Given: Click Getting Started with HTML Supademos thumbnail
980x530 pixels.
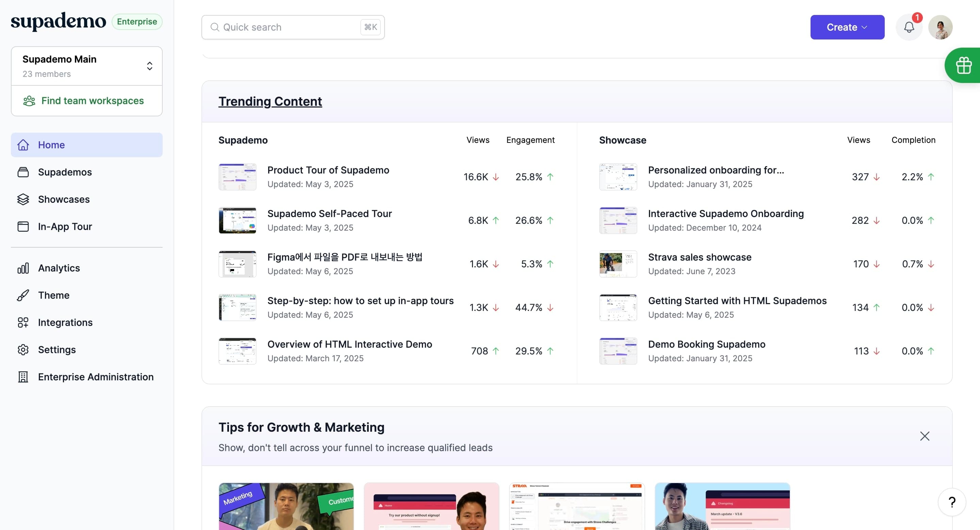Looking at the screenshot, I should click(x=618, y=308).
